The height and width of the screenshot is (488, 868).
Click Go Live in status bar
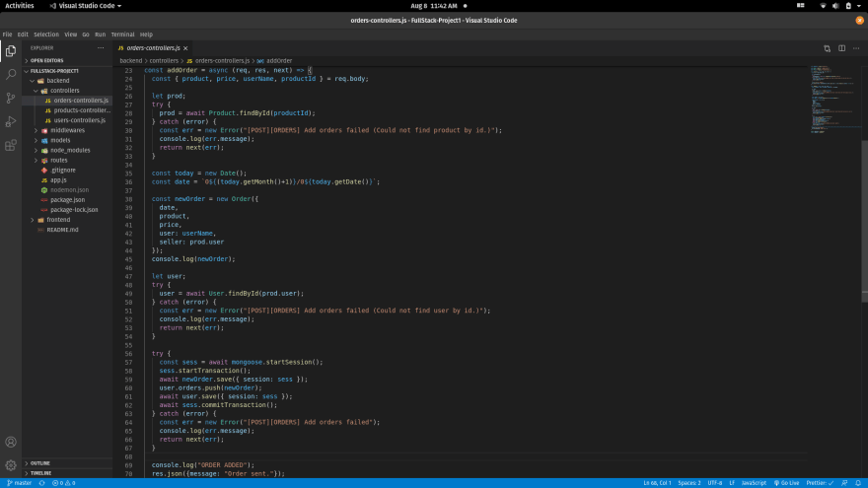tap(787, 483)
